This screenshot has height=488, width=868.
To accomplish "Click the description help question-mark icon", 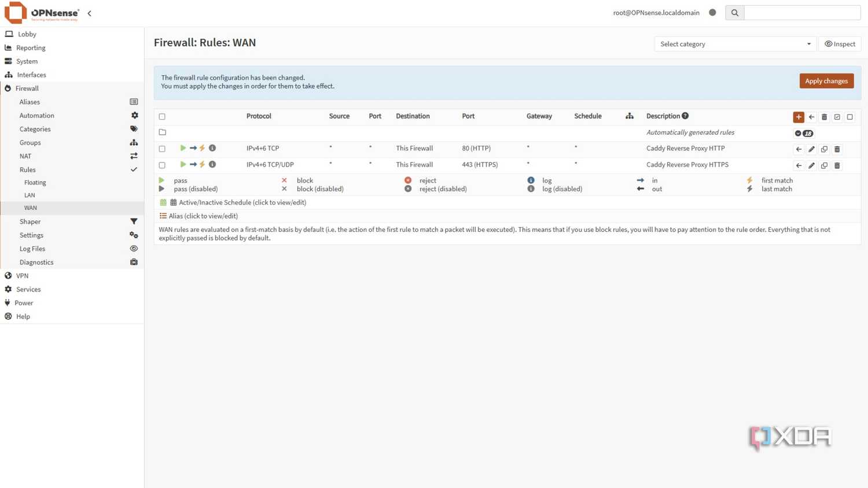I will pos(685,116).
